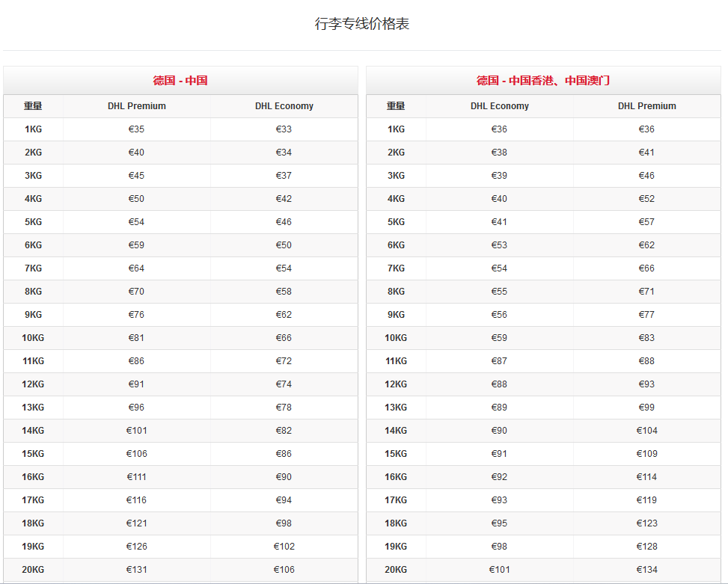
Task: Click 重量 header in the 德国 - 中国 table
Action: [x=33, y=106]
